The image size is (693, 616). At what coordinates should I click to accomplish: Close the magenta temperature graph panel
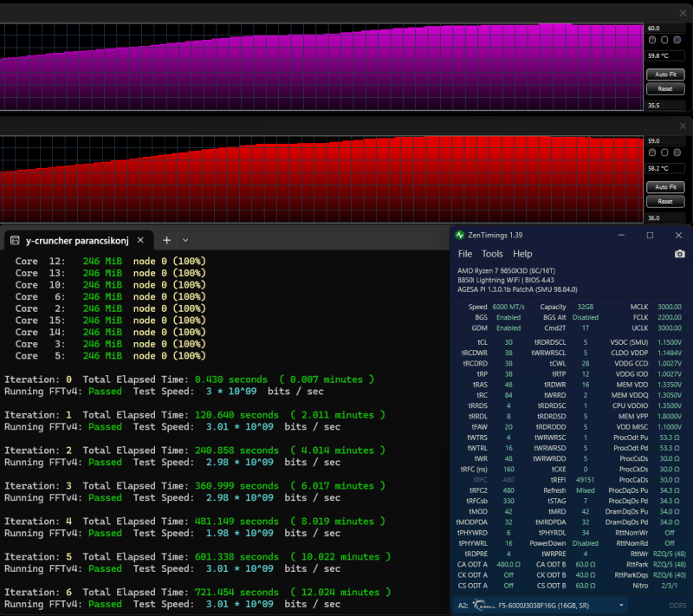coord(683,13)
